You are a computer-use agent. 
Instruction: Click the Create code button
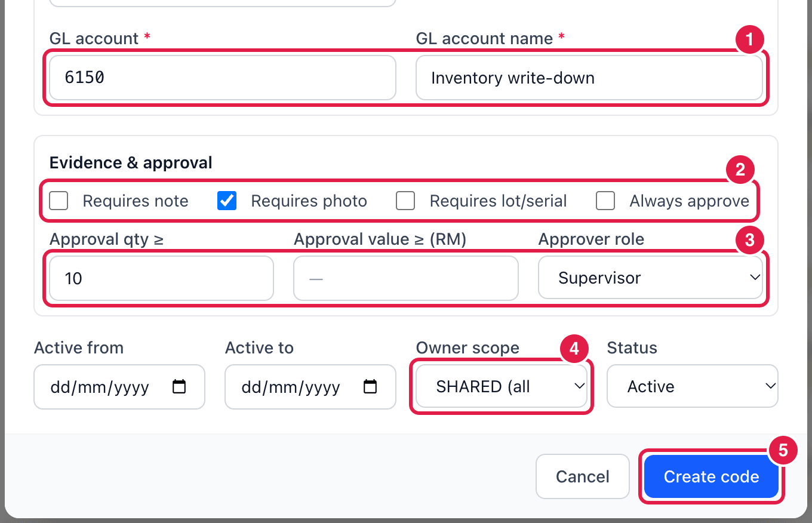(712, 476)
